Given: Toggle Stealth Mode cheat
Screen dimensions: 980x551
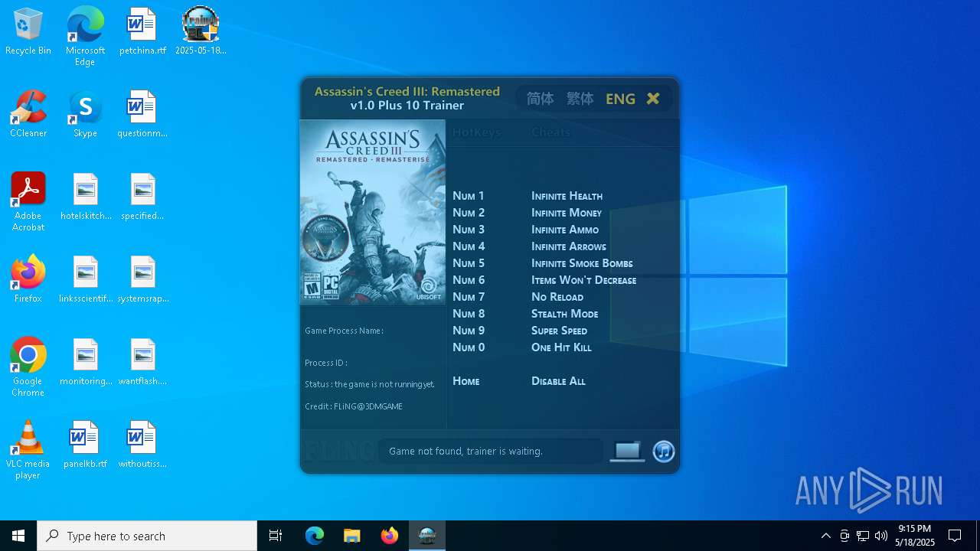Looking at the screenshot, I should click(x=565, y=314).
